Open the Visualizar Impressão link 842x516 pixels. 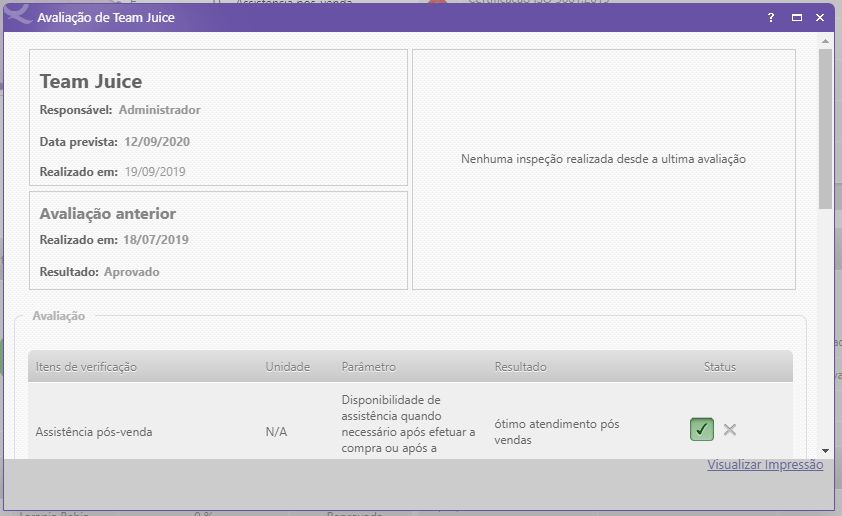coord(765,464)
